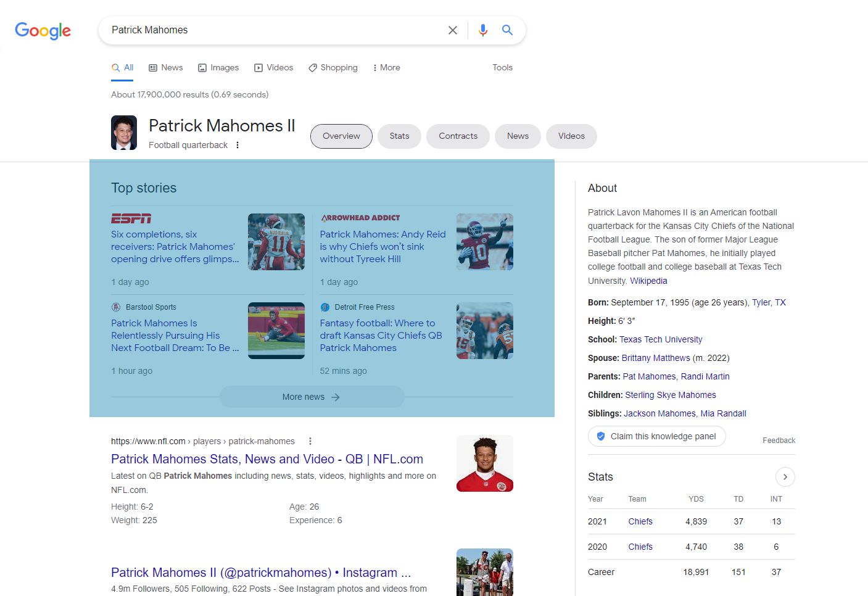Open the NFL.com Patrick Mahomes result title
This screenshot has height=596, width=868.
point(267,459)
